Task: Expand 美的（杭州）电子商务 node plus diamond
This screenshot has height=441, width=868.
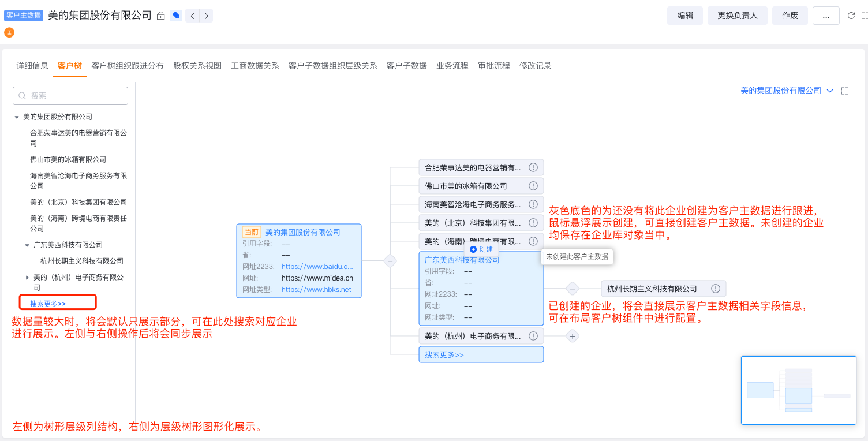Action: tap(573, 336)
